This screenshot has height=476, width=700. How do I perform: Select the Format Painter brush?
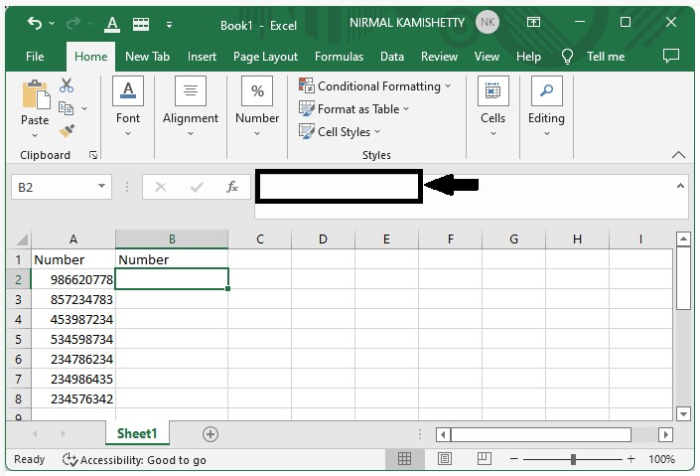(67, 131)
